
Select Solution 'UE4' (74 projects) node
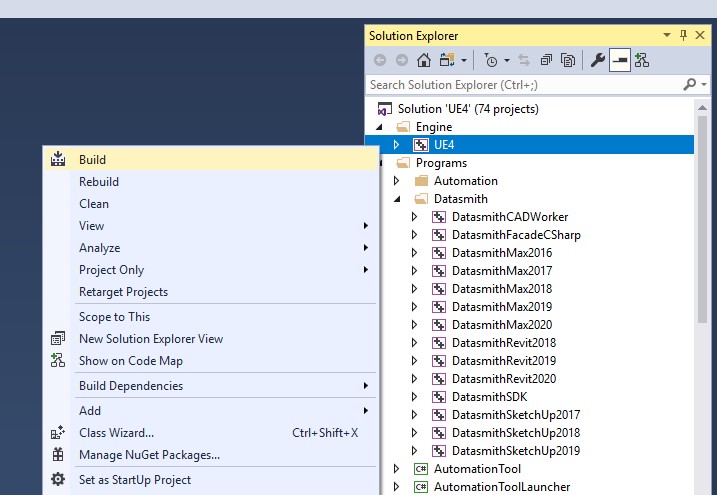click(x=468, y=109)
